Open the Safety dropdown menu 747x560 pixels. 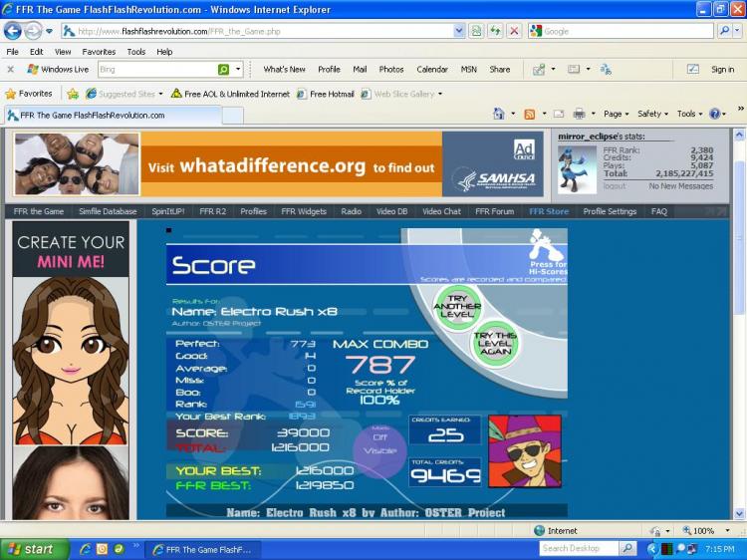[652, 114]
